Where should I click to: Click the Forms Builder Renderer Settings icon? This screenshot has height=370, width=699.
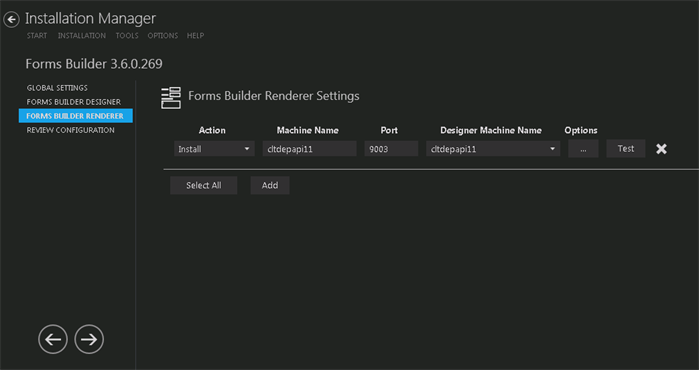point(171,98)
